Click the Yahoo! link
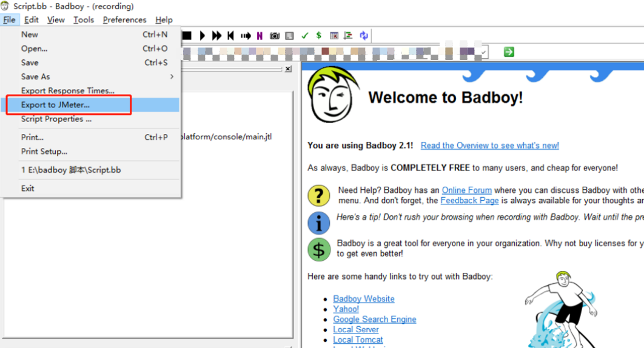This screenshot has height=348, width=644. 346,309
